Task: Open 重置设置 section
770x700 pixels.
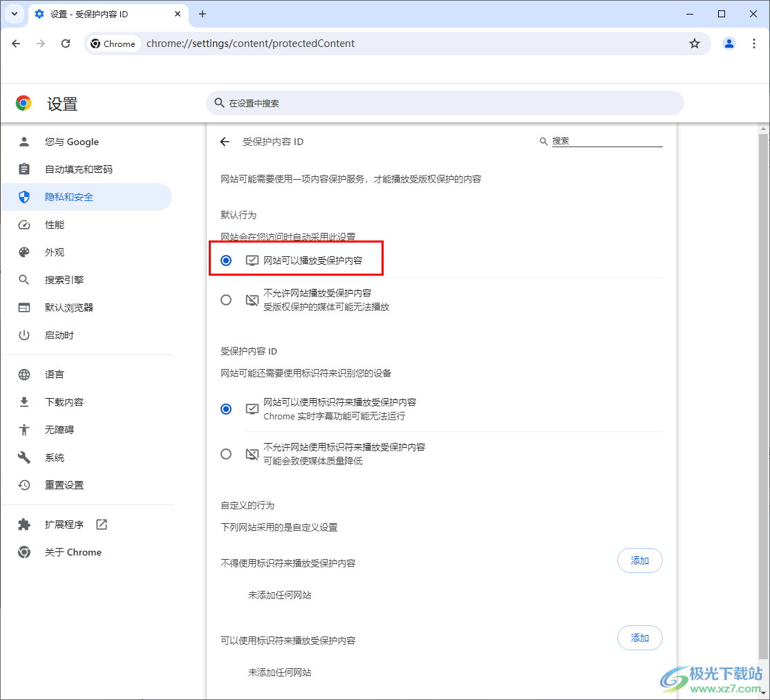Action: click(x=86, y=485)
